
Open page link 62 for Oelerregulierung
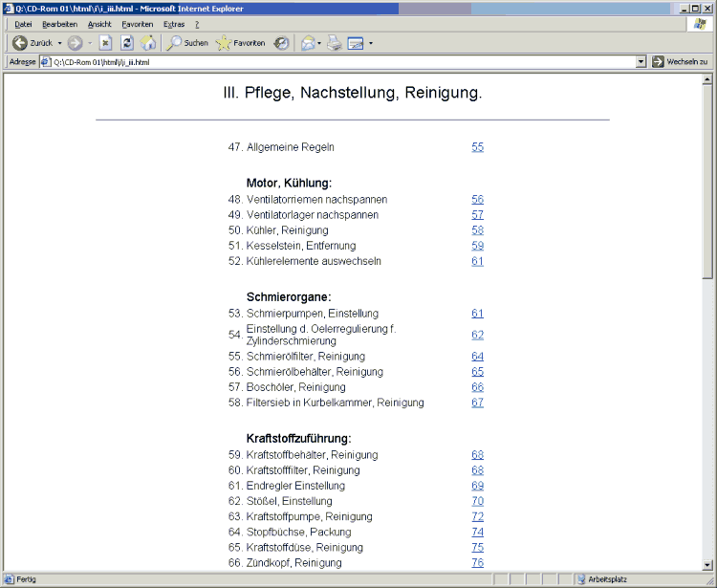click(x=477, y=335)
